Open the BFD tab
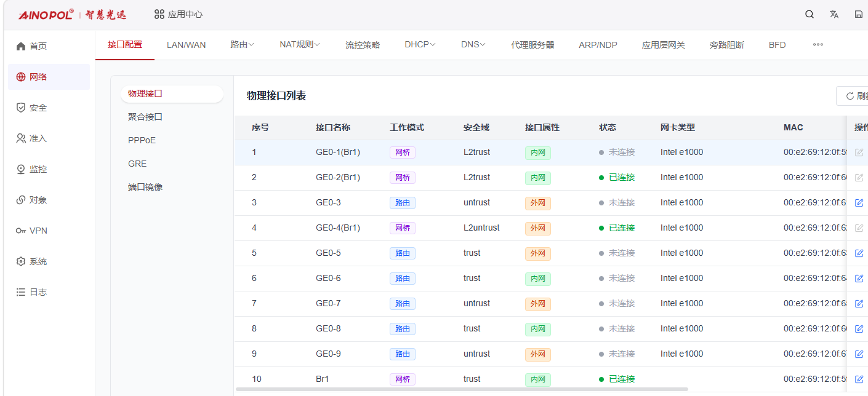 click(x=777, y=45)
